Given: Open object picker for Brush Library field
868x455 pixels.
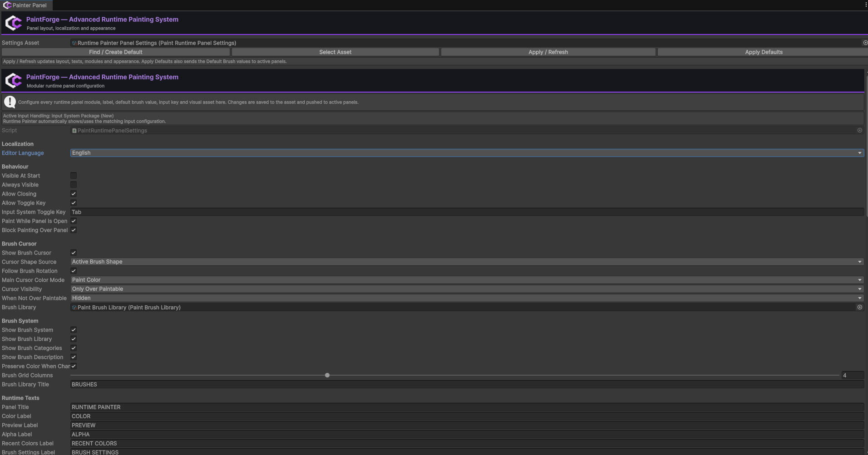Looking at the screenshot, I should (859, 307).
